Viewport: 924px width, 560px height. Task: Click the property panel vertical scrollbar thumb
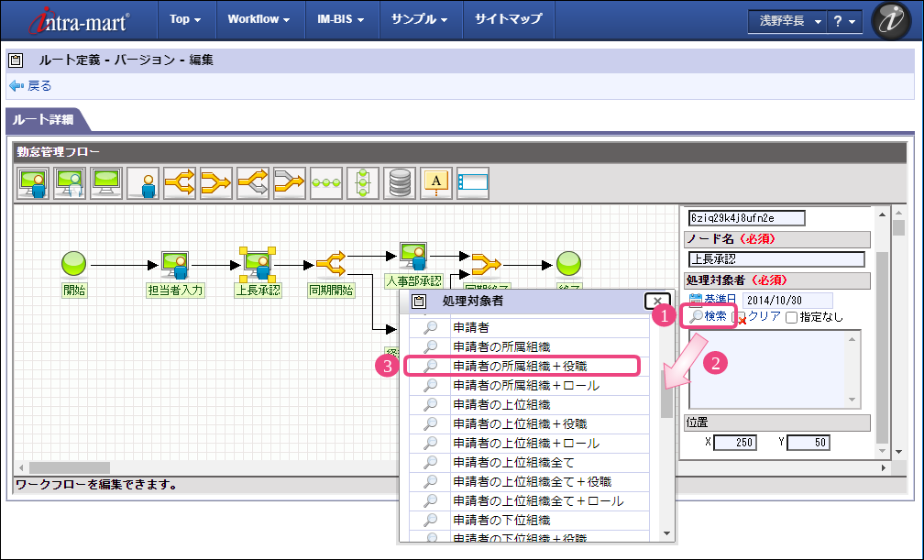[x=882, y=347]
